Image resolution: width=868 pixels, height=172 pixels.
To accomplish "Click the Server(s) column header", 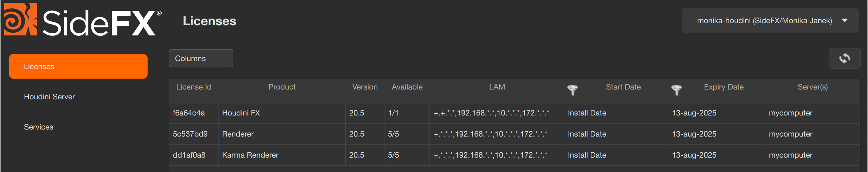I will tap(812, 87).
